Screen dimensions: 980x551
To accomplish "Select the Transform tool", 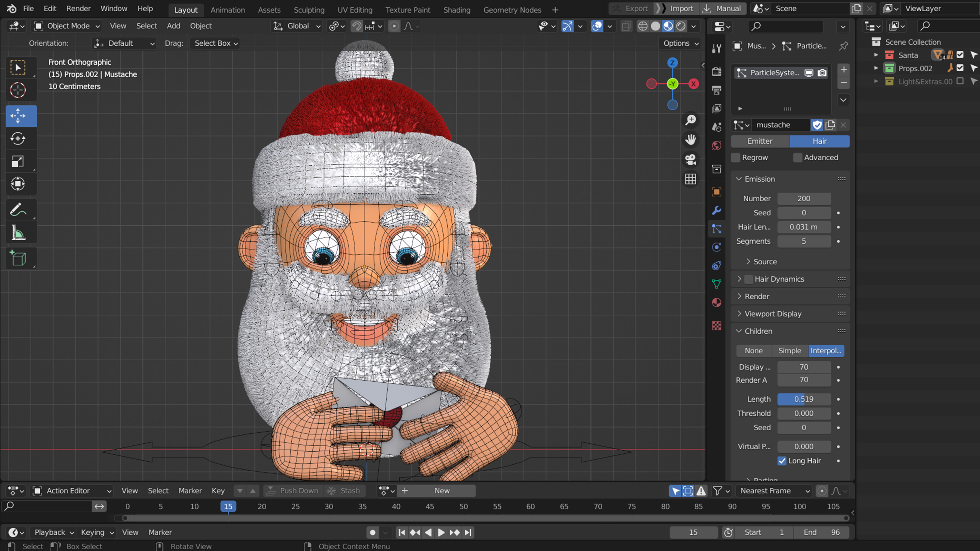I will click(x=18, y=184).
